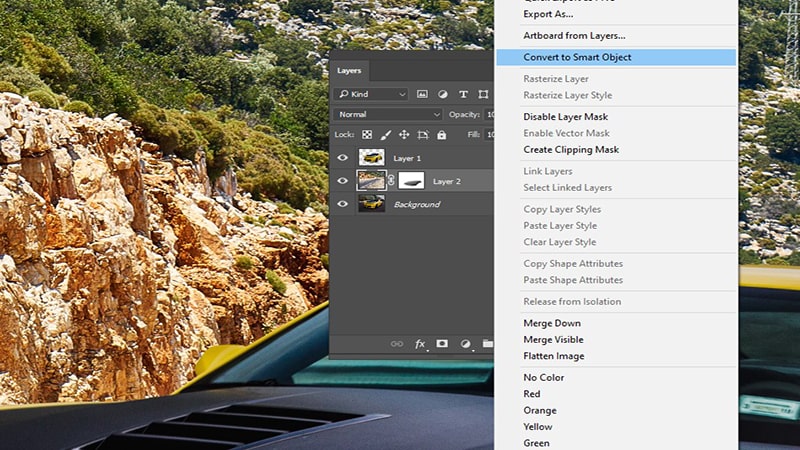
Task: Switch to the Layers tab
Action: 349,70
